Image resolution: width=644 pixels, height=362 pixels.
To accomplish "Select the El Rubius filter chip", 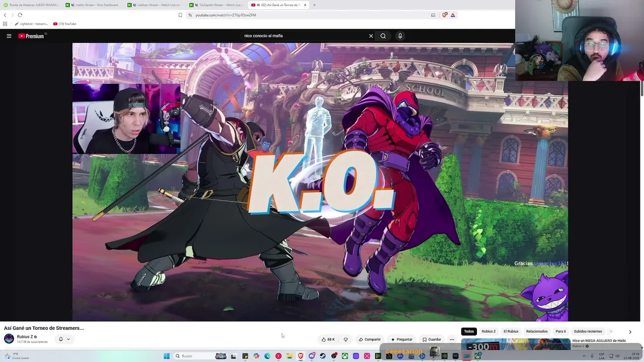I will coord(511,331).
